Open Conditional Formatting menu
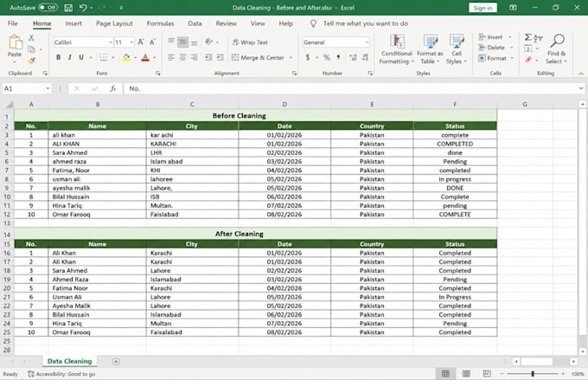The image size is (588, 380). click(396, 49)
